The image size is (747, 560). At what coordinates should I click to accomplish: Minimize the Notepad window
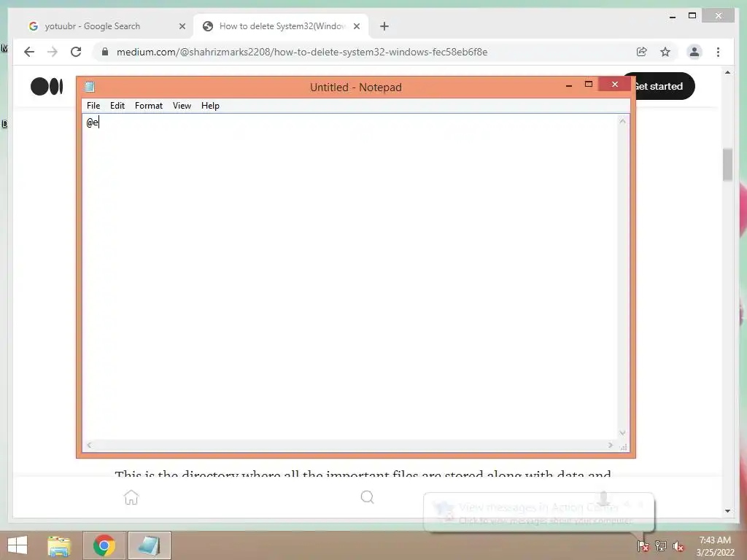pos(569,85)
